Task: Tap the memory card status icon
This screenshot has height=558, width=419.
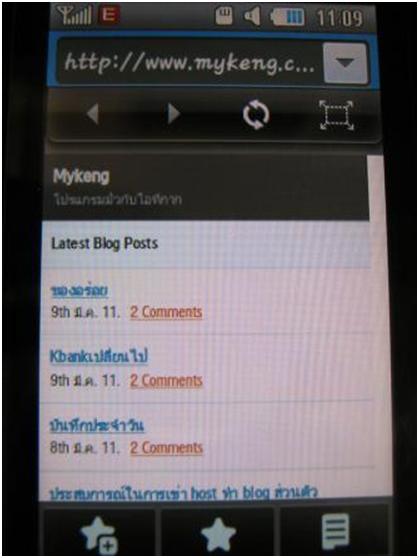Action: [x=224, y=16]
